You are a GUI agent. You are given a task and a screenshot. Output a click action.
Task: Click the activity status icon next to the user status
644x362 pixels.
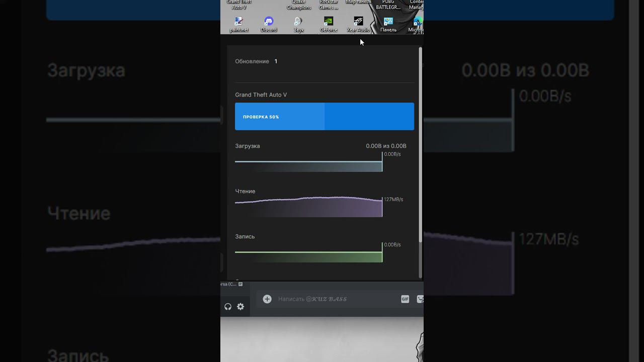(x=240, y=284)
